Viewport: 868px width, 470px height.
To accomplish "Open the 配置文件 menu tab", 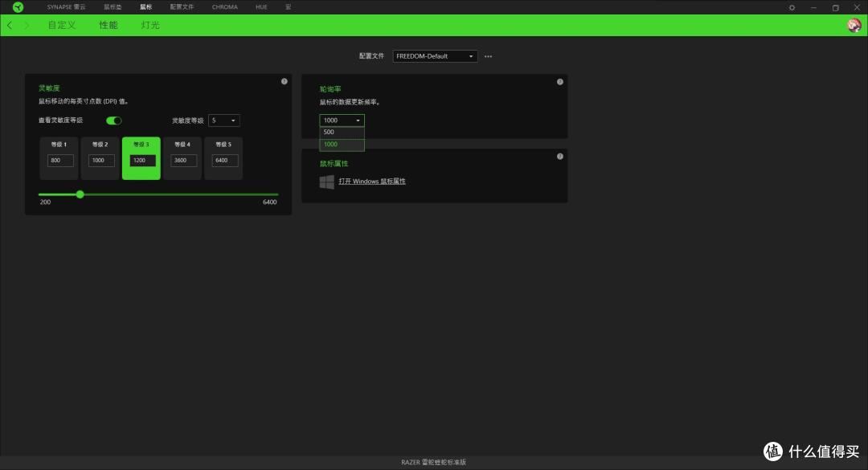I will 182,7.
